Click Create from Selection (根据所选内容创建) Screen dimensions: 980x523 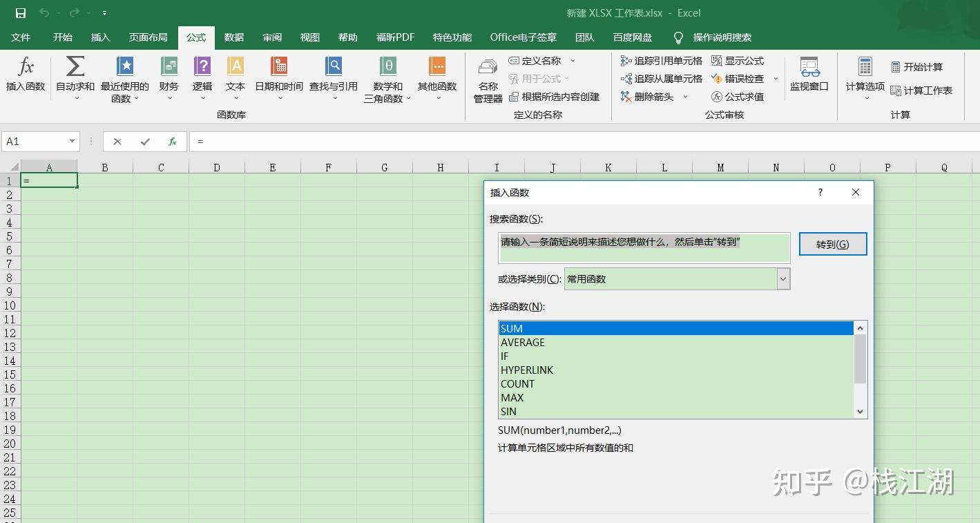coord(554,97)
